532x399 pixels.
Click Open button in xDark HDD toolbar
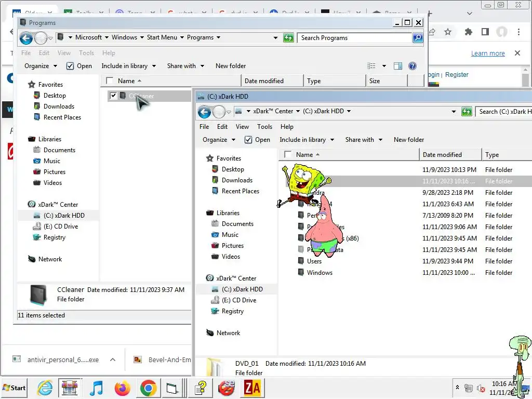258,140
